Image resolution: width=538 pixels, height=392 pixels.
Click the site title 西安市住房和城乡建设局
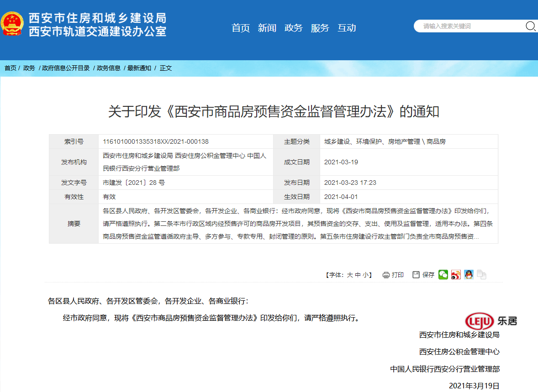tap(97, 18)
